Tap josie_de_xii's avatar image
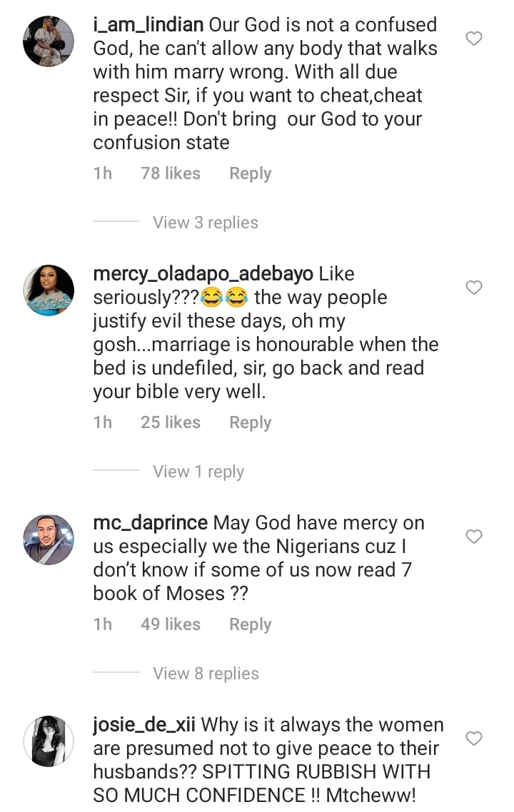This screenshot has height=812, width=514. click(49, 741)
